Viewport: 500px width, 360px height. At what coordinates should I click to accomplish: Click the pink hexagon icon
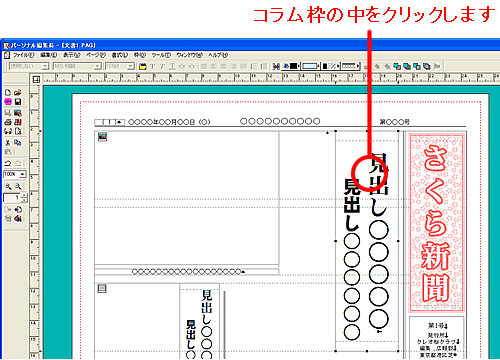tap(8, 101)
